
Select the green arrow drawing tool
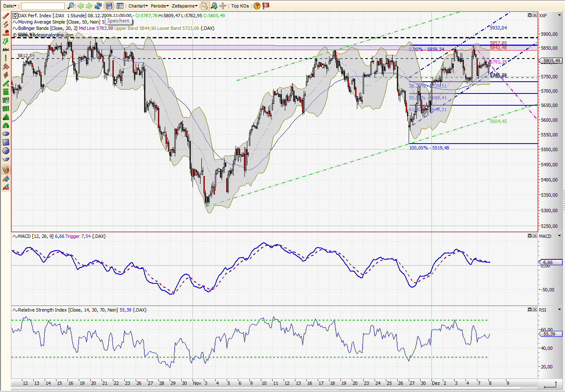click(x=5, y=40)
